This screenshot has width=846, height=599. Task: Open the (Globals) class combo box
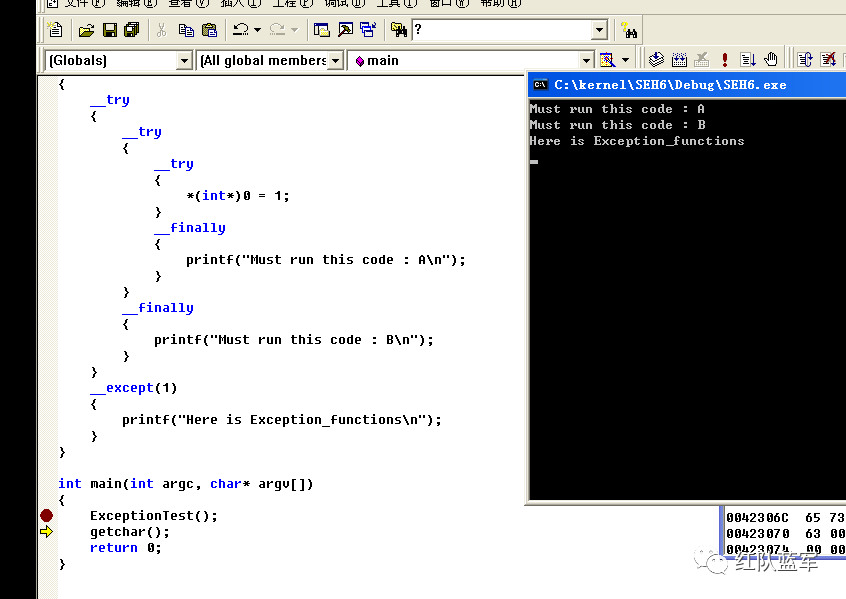tap(118, 60)
